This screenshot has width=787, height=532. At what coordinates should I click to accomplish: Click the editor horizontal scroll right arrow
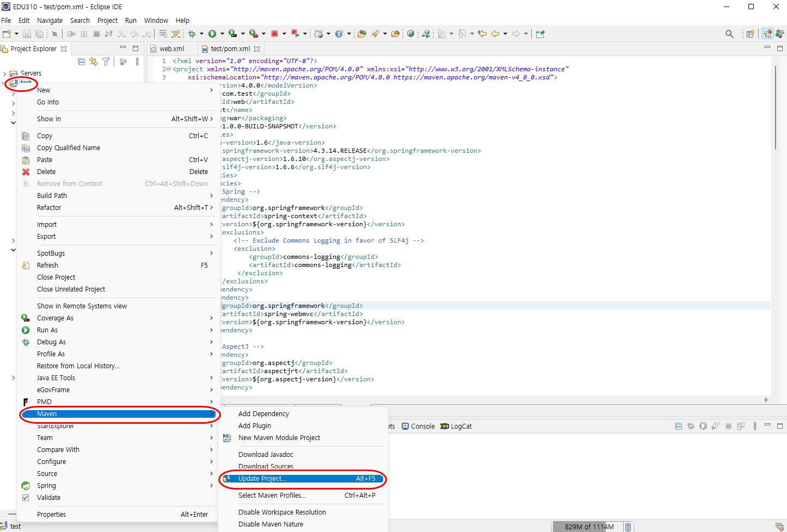tap(766, 400)
